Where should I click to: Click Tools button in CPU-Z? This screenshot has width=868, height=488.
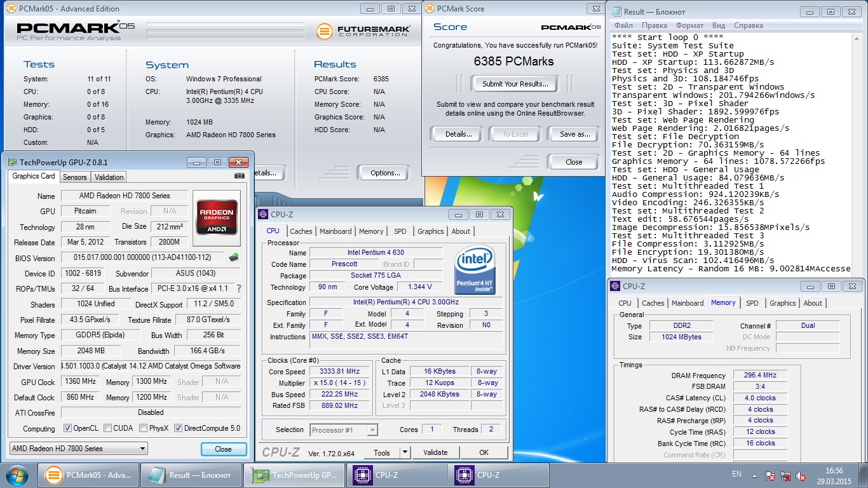[x=382, y=452]
